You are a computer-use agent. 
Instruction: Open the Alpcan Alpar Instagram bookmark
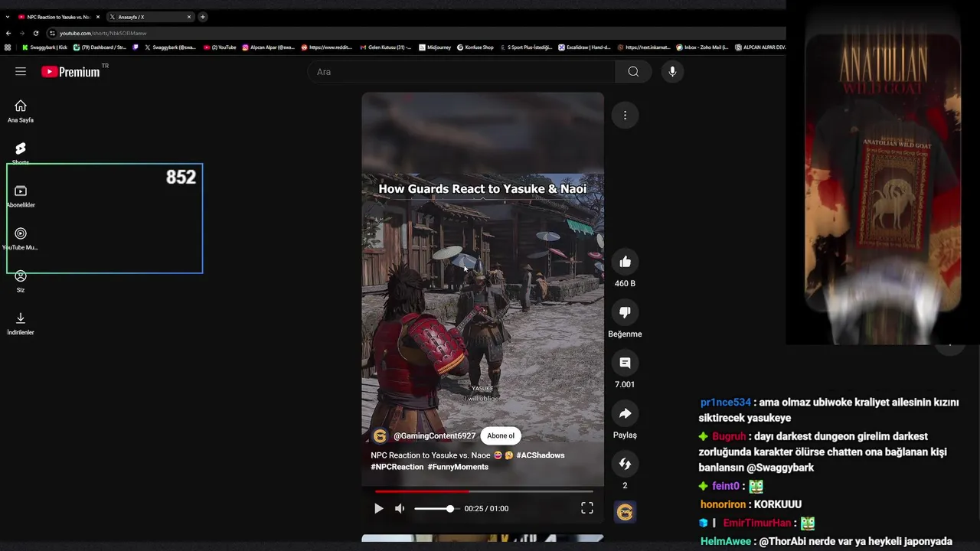click(269, 47)
